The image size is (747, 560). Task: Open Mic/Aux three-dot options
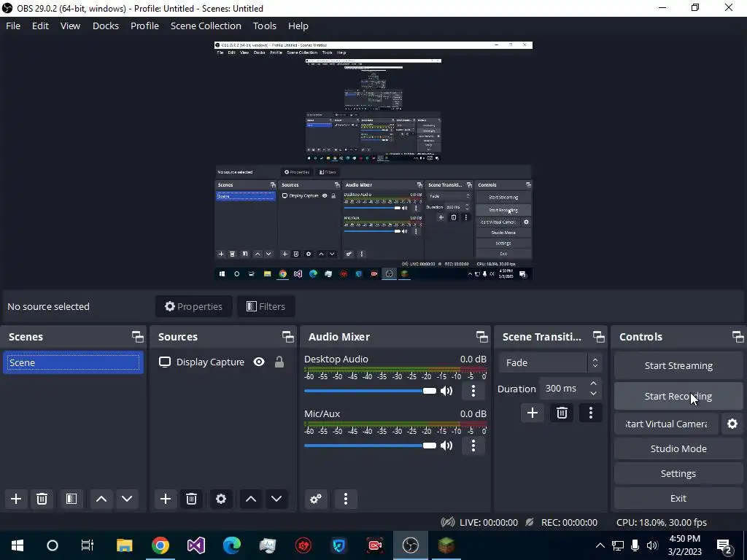(x=473, y=446)
